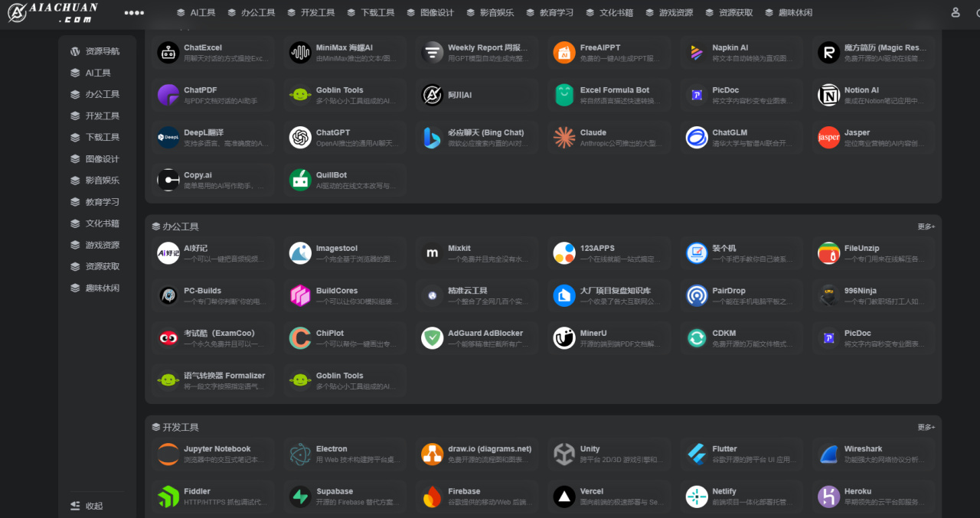Open the AdGuard AdBlocker shield icon

[433, 338]
